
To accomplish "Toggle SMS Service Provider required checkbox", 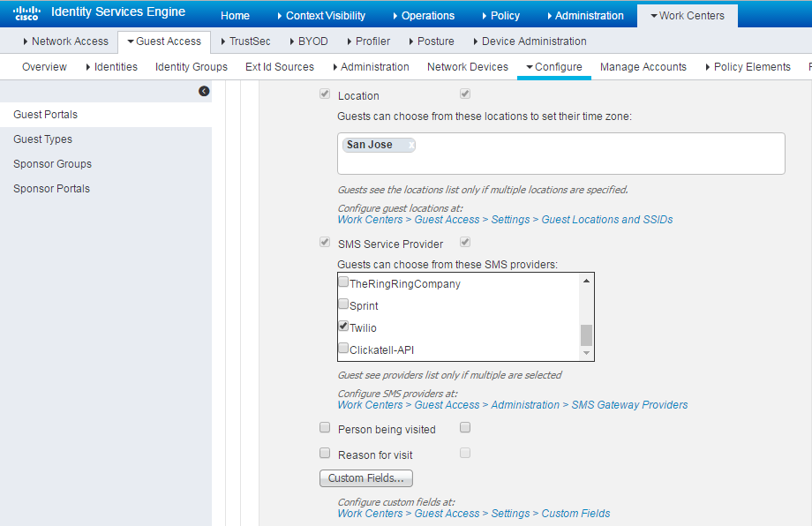I will tap(465, 242).
